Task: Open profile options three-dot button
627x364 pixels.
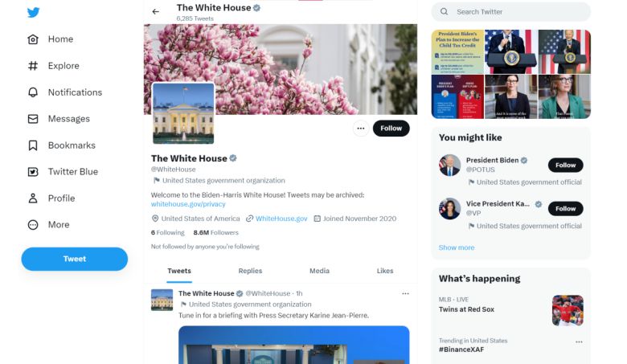Action: [x=361, y=129]
